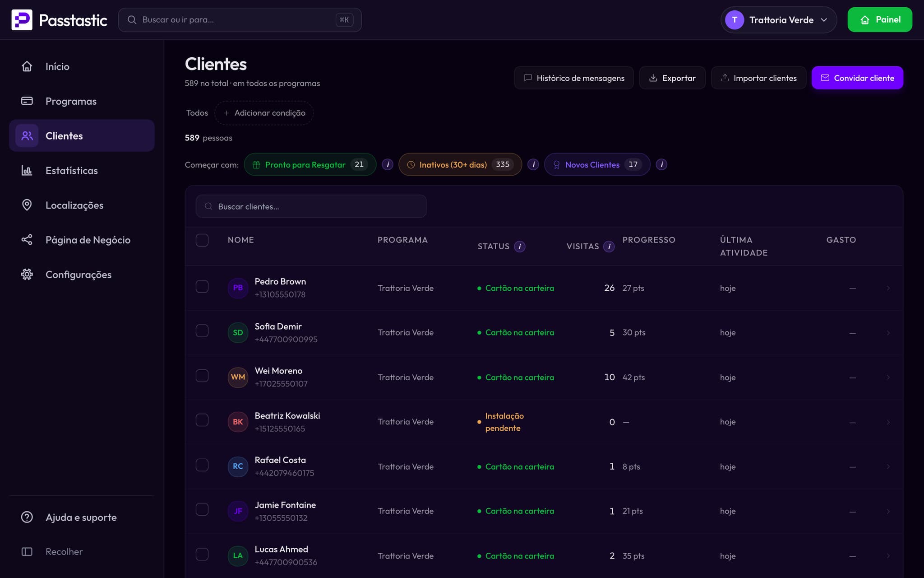Collapse the sidebar with Recolher
This screenshot has width=924, height=578.
tap(82, 552)
